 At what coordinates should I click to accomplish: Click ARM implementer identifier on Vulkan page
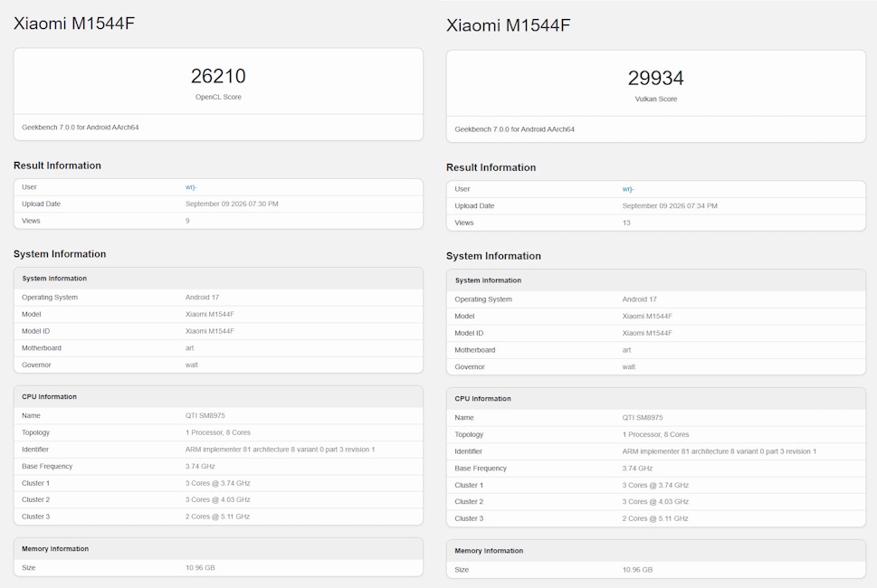click(720, 451)
